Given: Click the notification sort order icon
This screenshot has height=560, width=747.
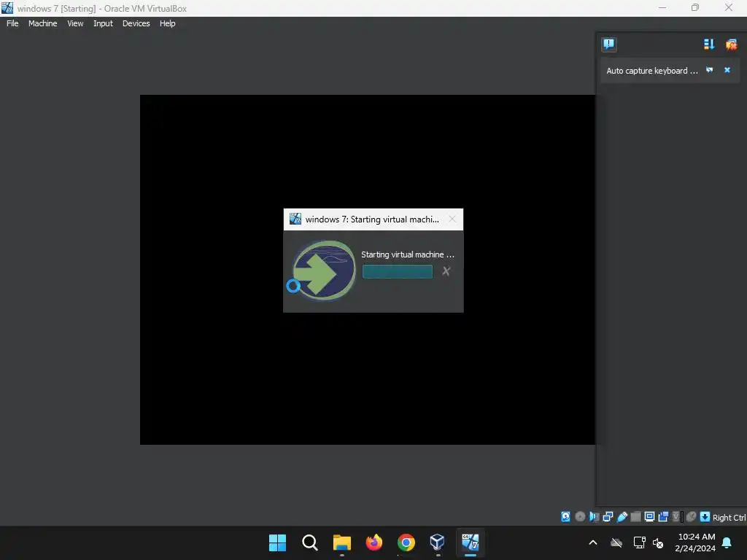Looking at the screenshot, I should click(709, 44).
